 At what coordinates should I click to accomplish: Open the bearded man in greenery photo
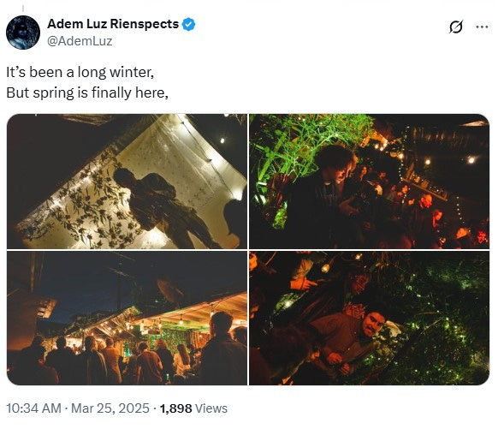[x=370, y=318]
